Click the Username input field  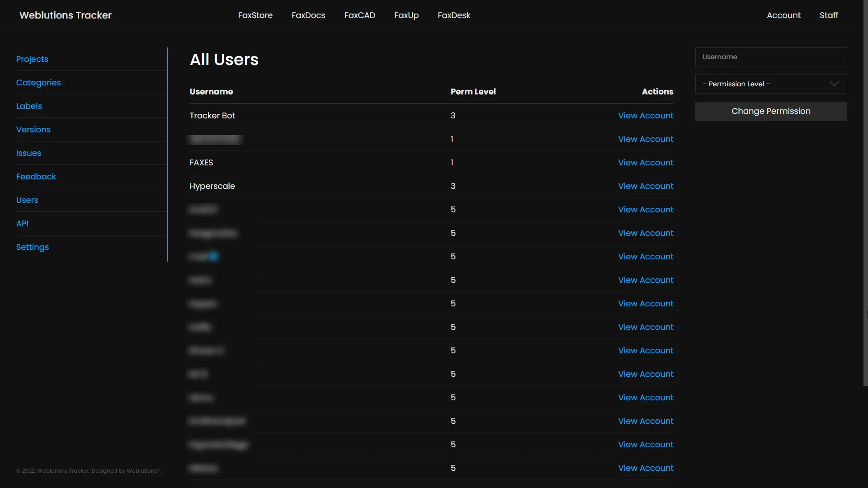coord(771,57)
